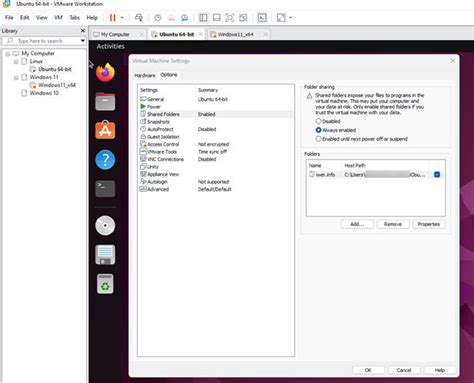Image resolution: width=474 pixels, height=383 pixels.
Task: Uncheck the shared folder enable checkbox
Action: (x=437, y=174)
